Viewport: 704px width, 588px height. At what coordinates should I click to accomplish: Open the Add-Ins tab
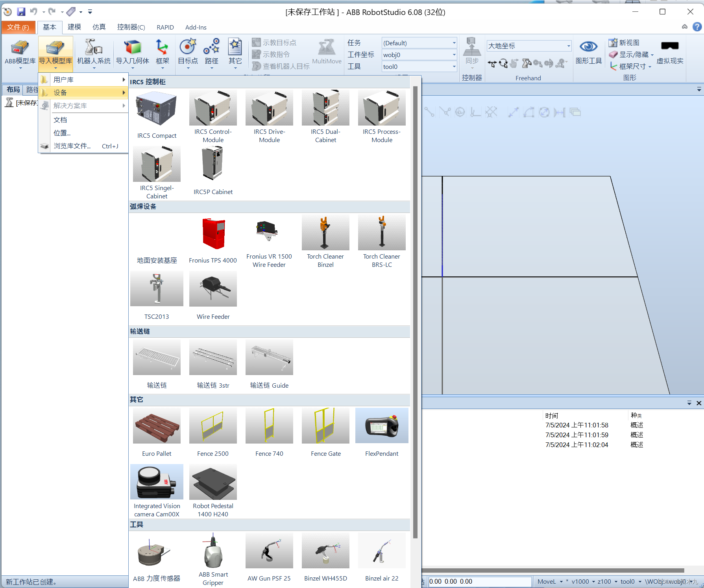196,27
